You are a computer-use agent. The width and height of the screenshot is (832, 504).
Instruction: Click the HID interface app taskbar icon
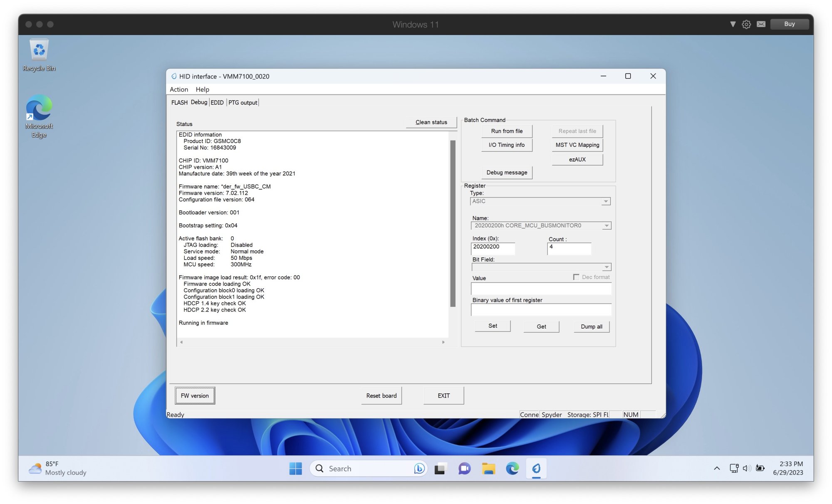pyautogui.click(x=536, y=469)
